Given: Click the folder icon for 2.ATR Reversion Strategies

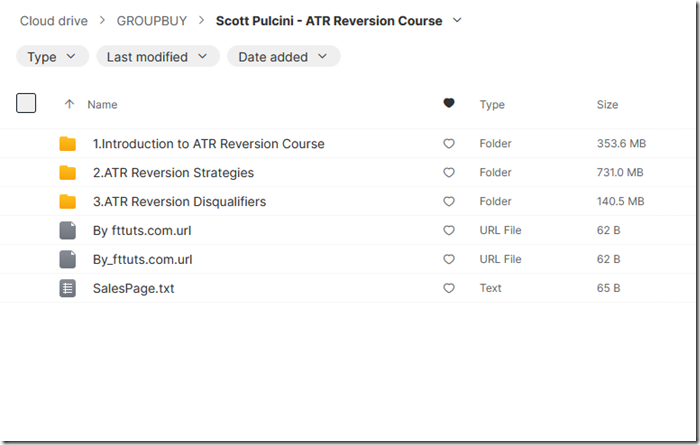Looking at the screenshot, I should (67, 173).
